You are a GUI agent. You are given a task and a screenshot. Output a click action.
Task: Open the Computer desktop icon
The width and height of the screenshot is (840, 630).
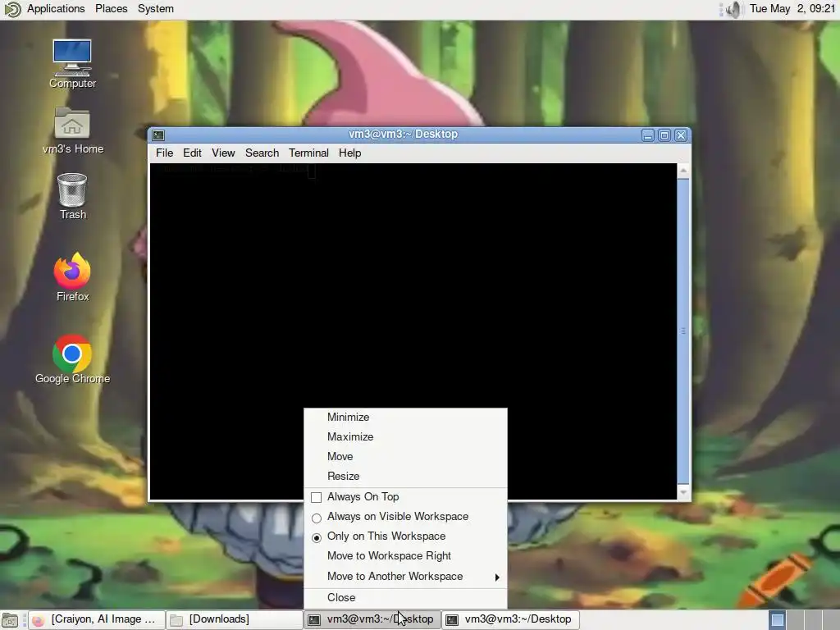pos(72,63)
